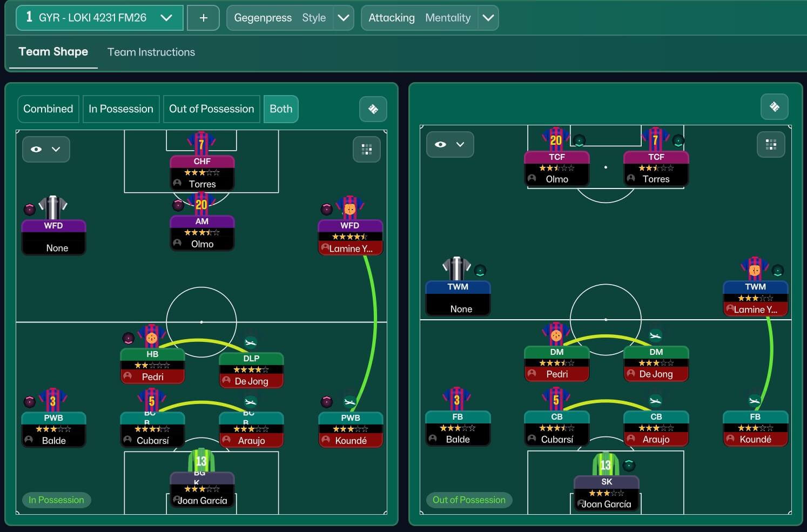Image resolution: width=807 pixels, height=532 pixels.
Task: Click the empty shirt above left WFD slot
Action: [x=53, y=207]
